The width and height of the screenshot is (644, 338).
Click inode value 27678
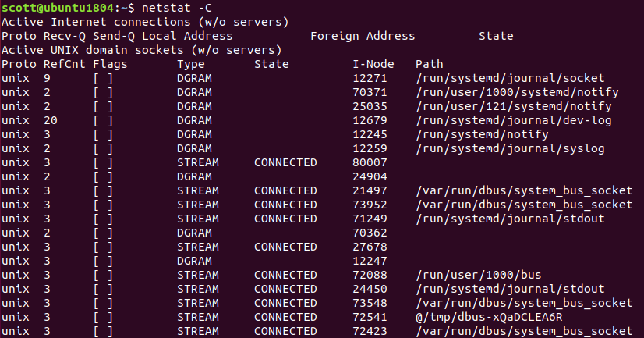[x=370, y=247]
